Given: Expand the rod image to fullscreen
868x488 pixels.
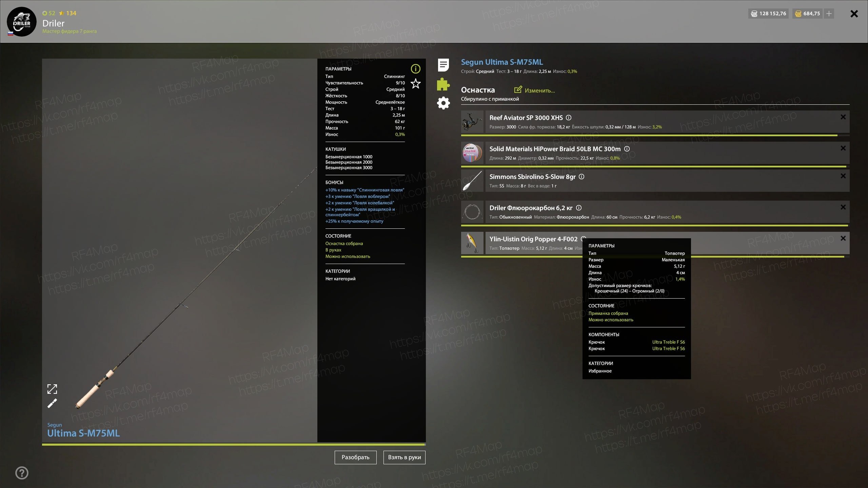Looking at the screenshot, I should pyautogui.click(x=52, y=389).
